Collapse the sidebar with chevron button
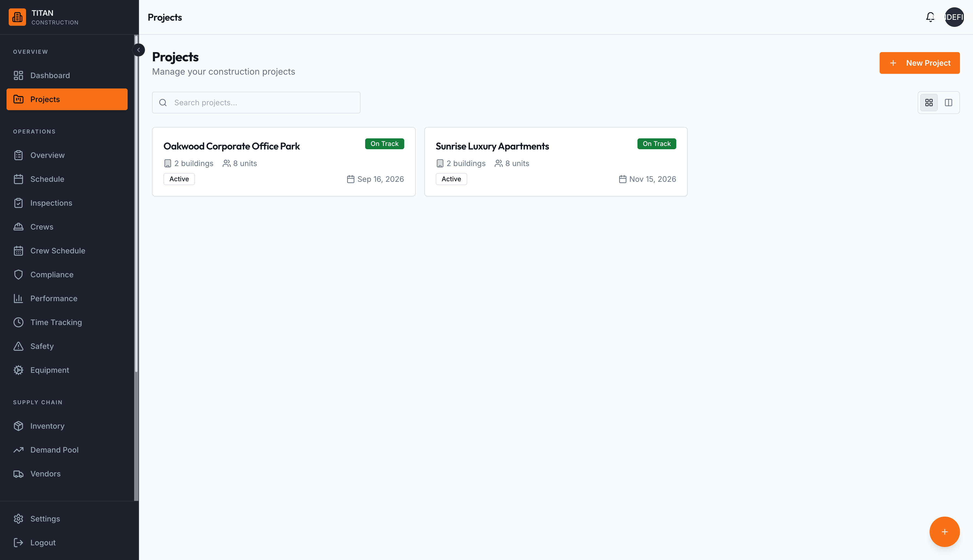The height and width of the screenshot is (560, 973). point(138,50)
